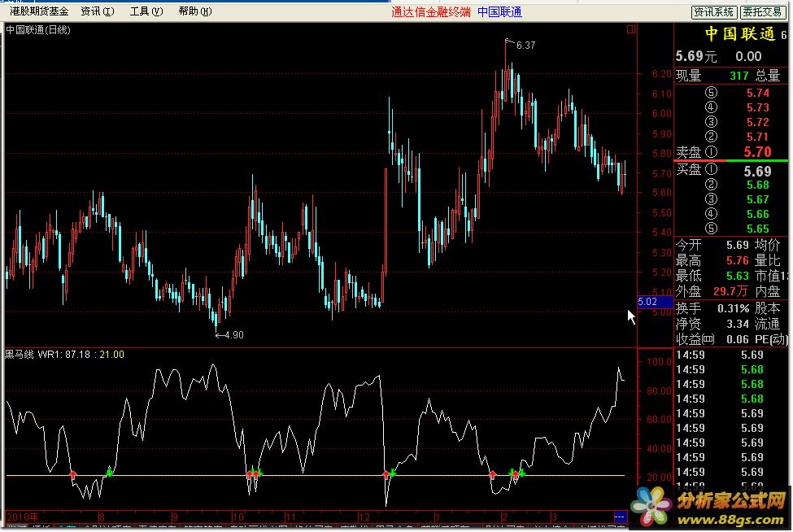Click the 内盘 label
The height and width of the screenshot is (532, 793).
(x=768, y=291)
